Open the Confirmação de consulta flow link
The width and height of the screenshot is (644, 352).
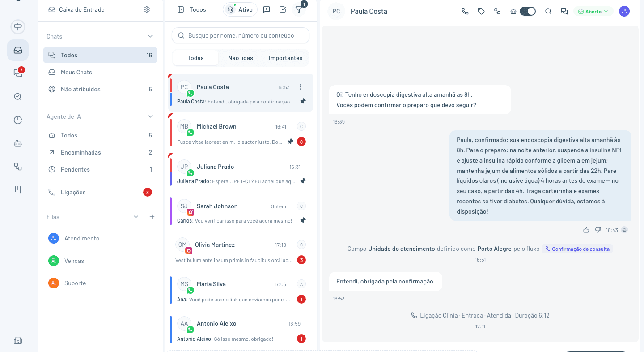pyautogui.click(x=577, y=249)
